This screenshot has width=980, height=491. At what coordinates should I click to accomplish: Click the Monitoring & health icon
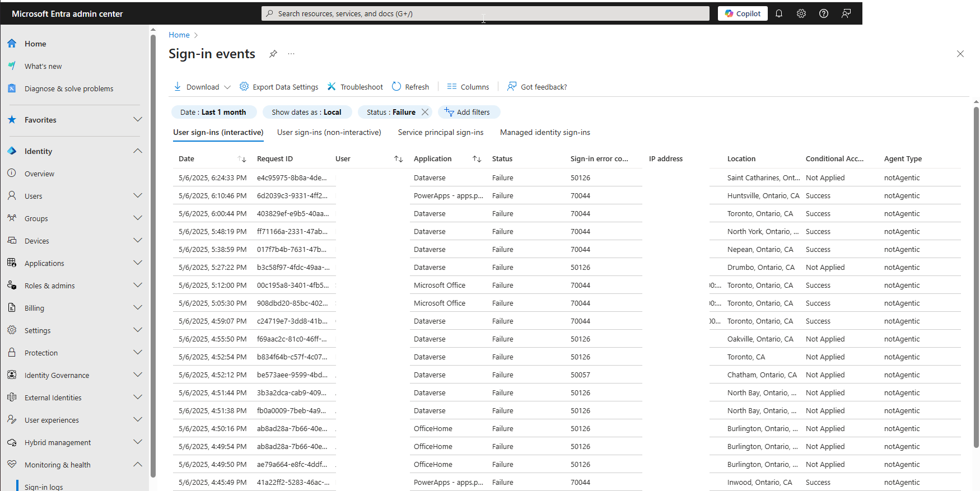(x=12, y=464)
